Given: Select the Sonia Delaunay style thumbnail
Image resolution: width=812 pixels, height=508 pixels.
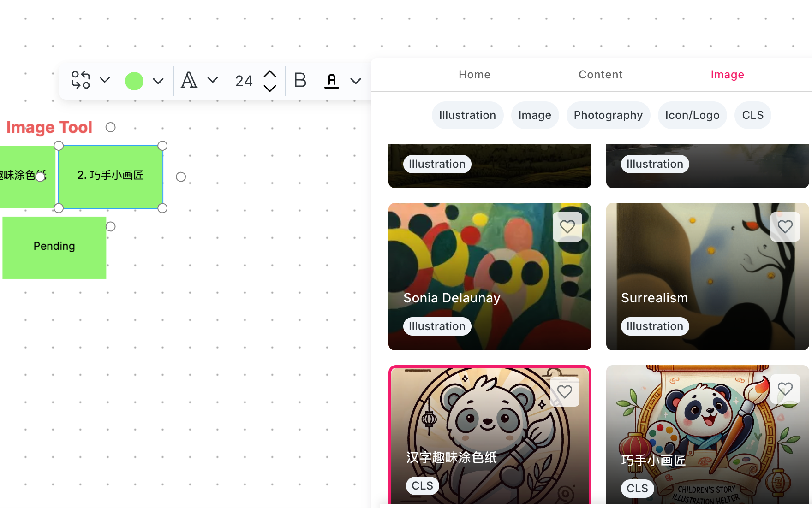Looking at the screenshot, I should click(490, 277).
